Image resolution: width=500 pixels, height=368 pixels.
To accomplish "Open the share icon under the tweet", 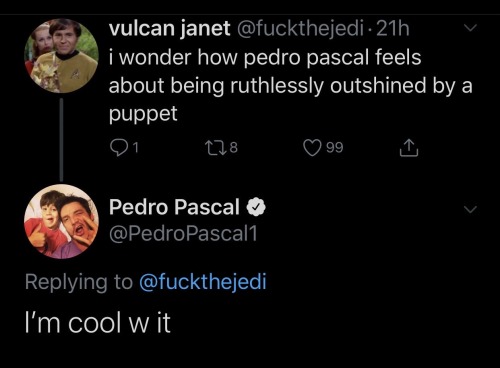I will click(409, 147).
